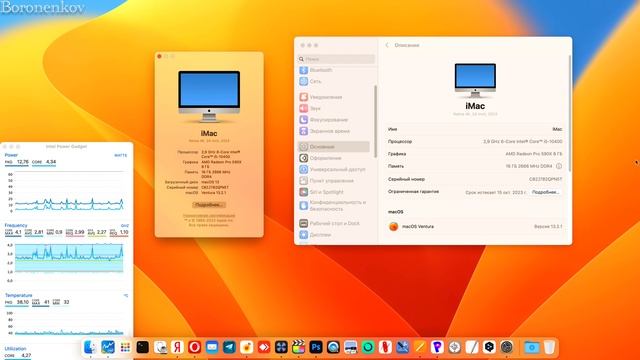Open QuickTime Player in the Dock
The width and height of the screenshot is (640, 360).
[x=333, y=347]
